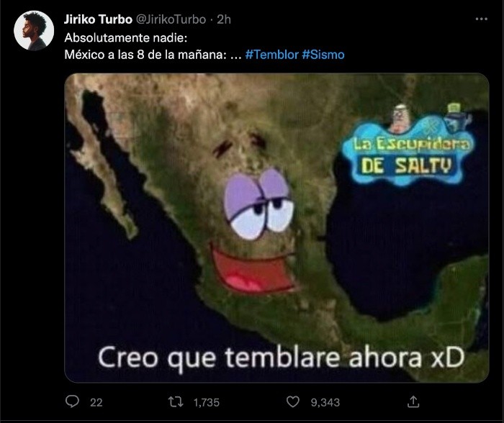The image size is (504, 423).
Task: Click the 1,735 retweets count
Action: click(207, 402)
